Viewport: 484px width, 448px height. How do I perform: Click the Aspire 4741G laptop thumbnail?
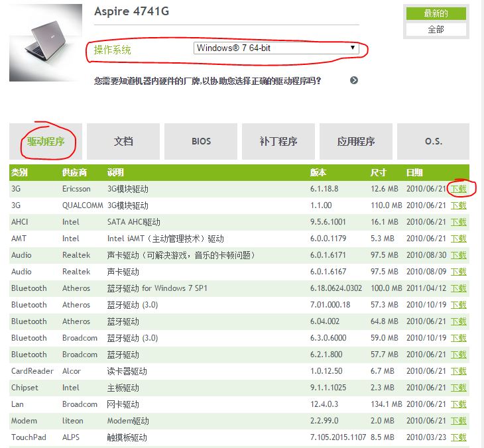[x=41, y=44]
